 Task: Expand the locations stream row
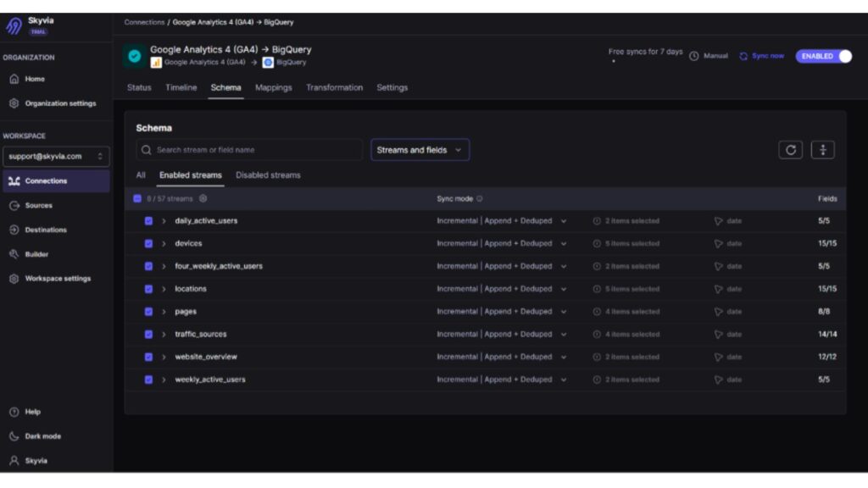164,289
